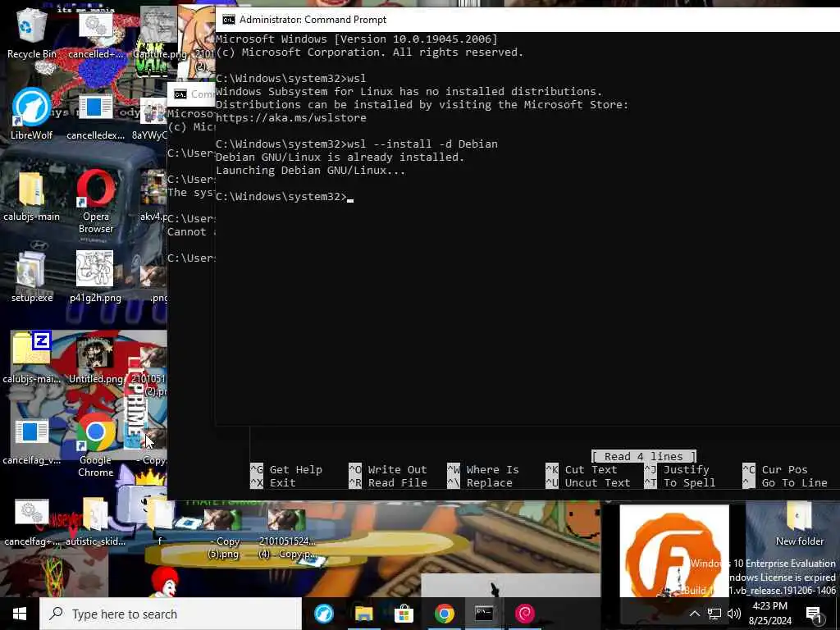Select the autistic_skid... folder icon
The width and height of the screenshot is (840, 630).
pos(95,522)
